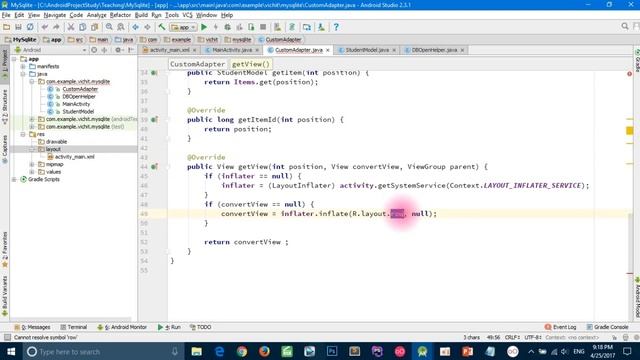The height and width of the screenshot is (360, 640).
Task: Click the Synchronize toolbar icon
Action: [x=30, y=27]
